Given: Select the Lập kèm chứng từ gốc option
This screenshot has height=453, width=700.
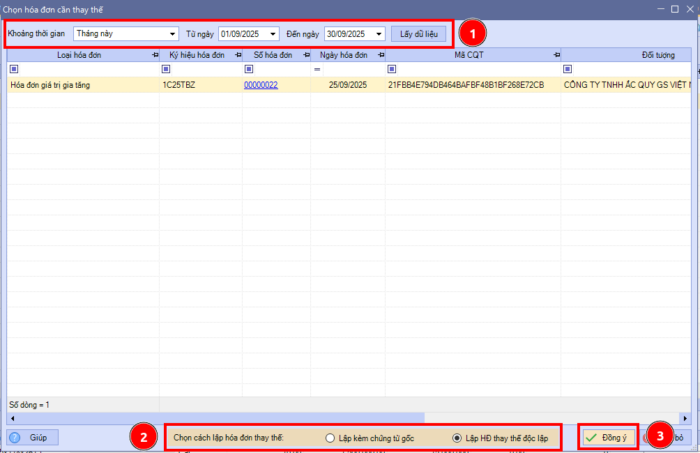Looking at the screenshot, I should click(x=330, y=438).
